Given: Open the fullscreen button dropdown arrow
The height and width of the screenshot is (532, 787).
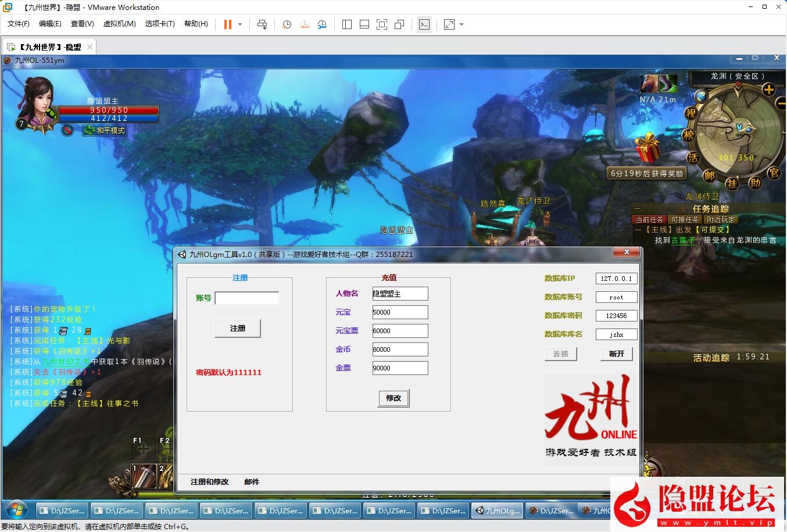Looking at the screenshot, I should coord(460,24).
